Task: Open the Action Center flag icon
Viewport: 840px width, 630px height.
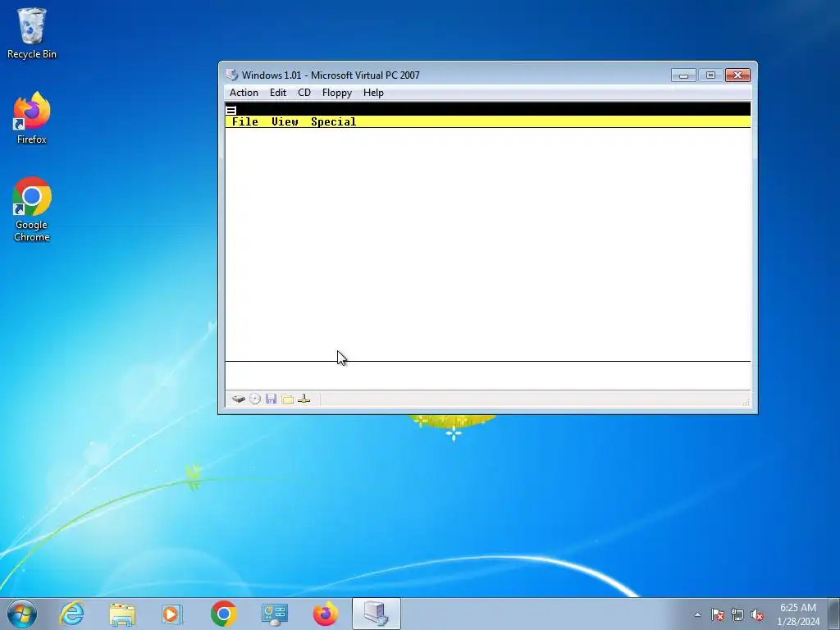Action: pos(717,614)
